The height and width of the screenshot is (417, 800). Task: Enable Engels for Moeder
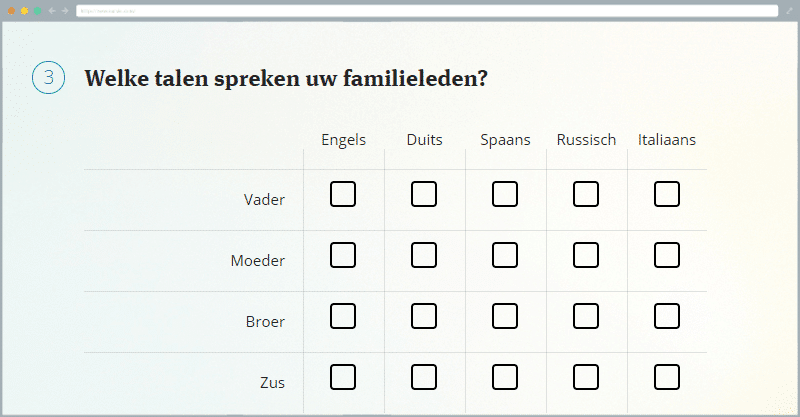point(343,255)
